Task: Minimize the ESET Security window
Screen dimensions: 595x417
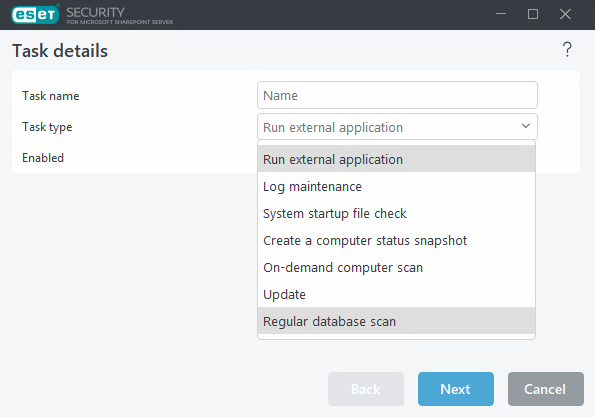Action: point(501,14)
